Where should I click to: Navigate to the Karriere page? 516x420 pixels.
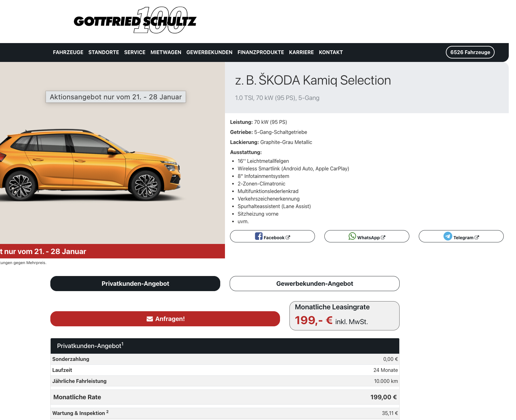click(301, 52)
